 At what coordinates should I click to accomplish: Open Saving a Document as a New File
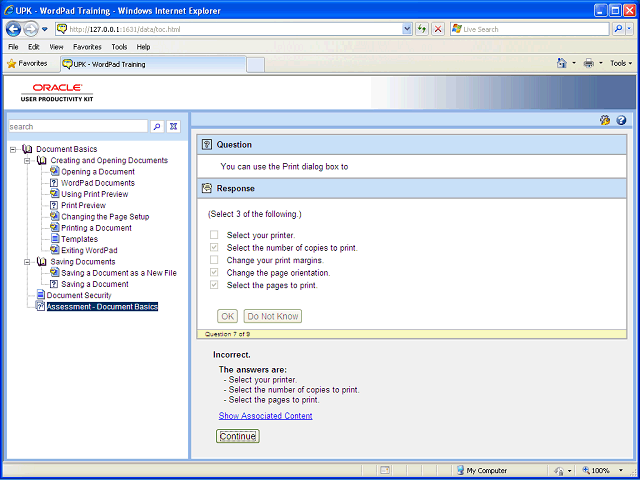click(x=119, y=273)
